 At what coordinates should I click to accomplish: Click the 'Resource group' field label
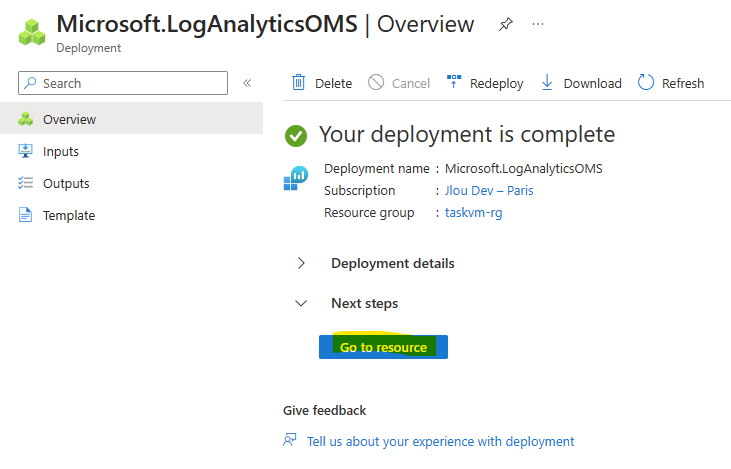click(369, 213)
